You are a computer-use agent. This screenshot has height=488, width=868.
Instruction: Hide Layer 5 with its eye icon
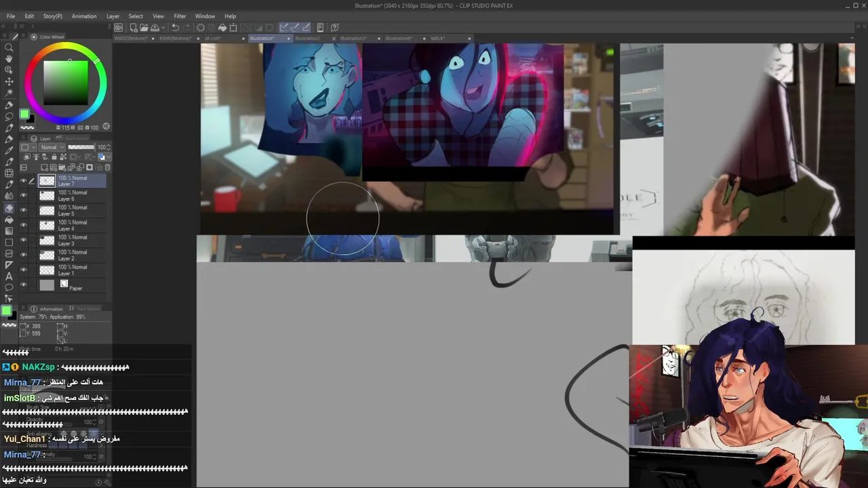coord(23,211)
